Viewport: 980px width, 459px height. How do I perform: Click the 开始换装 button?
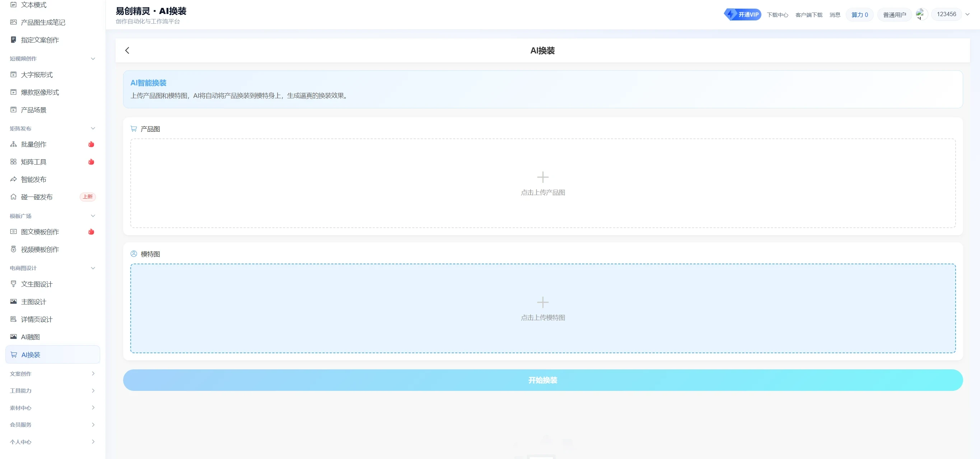point(543,380)
